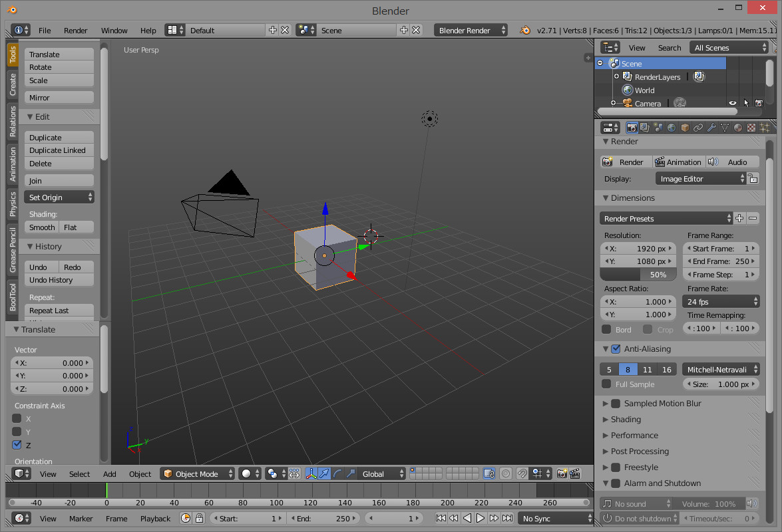Open the Material sphere tab

[738, 128]
